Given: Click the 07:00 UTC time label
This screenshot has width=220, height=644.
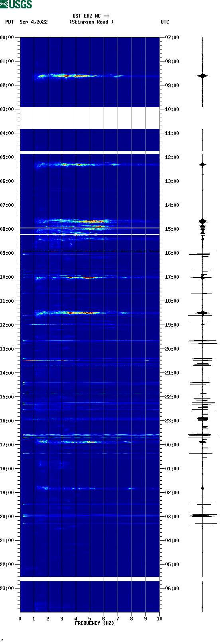Looking at the screenshot, I should click(x=172, y=38).
